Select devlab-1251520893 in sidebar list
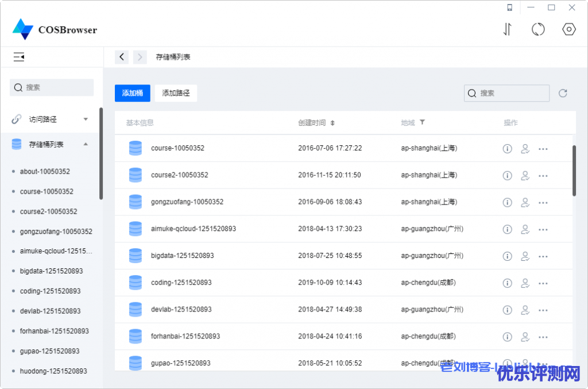The height and width of the screenshot is (389, 588). 50,311
